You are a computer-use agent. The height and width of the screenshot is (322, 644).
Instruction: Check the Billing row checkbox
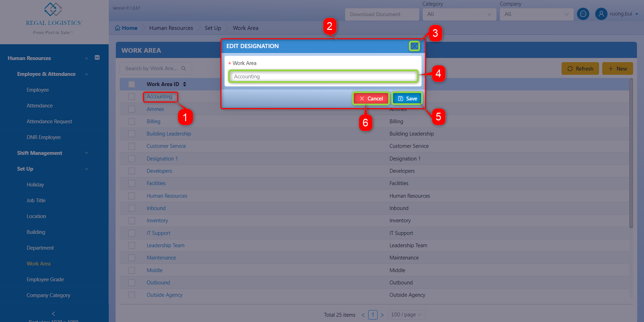132,121
